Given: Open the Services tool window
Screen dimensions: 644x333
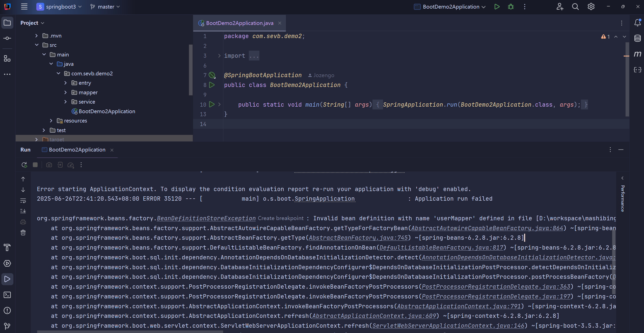Looking at the screenshot, I should click(x=7, y=263).
